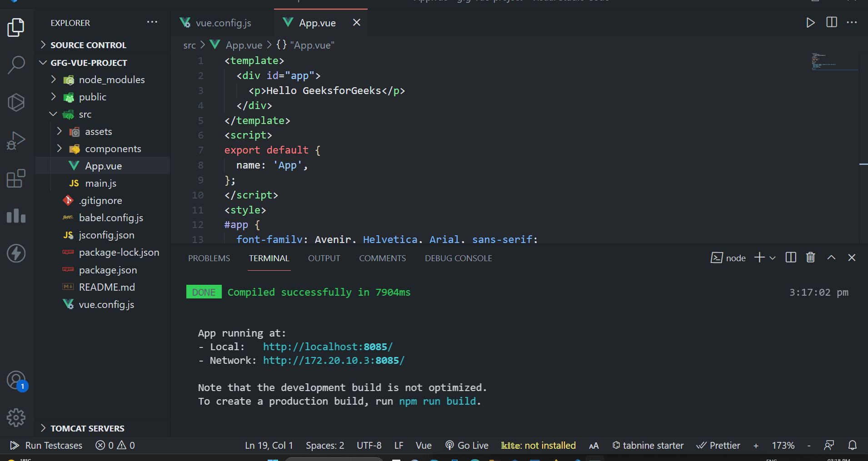Change Vue language mode

click(424, 446)
